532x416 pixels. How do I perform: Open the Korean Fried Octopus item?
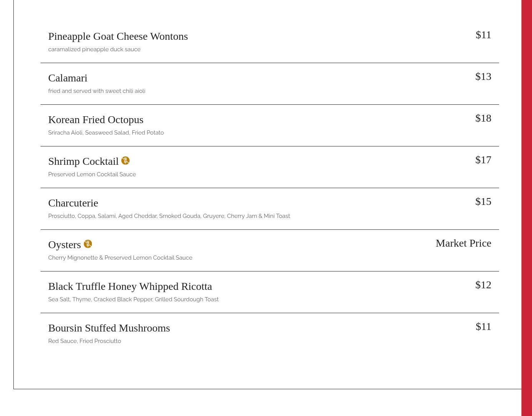[96, 120]
